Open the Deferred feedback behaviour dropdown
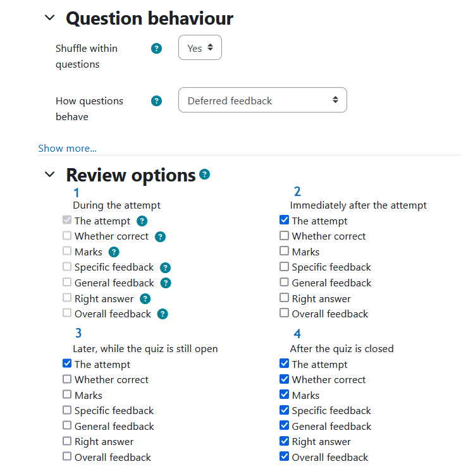 [262, 100]
